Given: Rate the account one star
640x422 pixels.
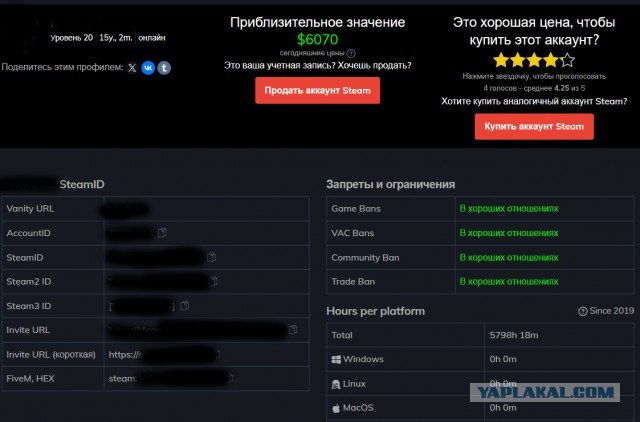Looking at the screenshot, I should point(501,60).
